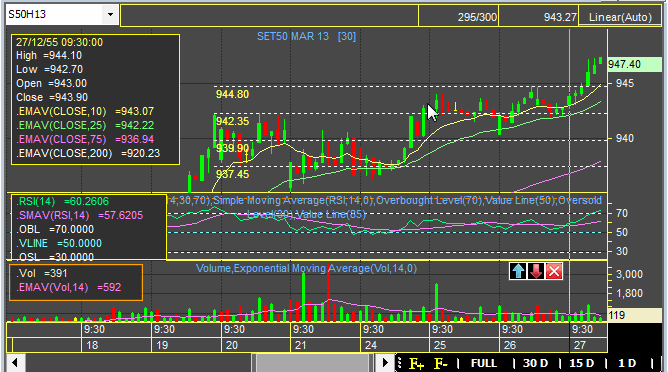Select the S50H13 symbol input box

54,14
